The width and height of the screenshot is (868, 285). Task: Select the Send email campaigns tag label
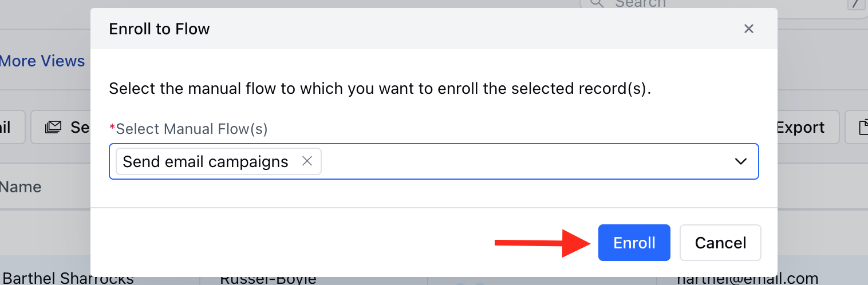point(206,161)
